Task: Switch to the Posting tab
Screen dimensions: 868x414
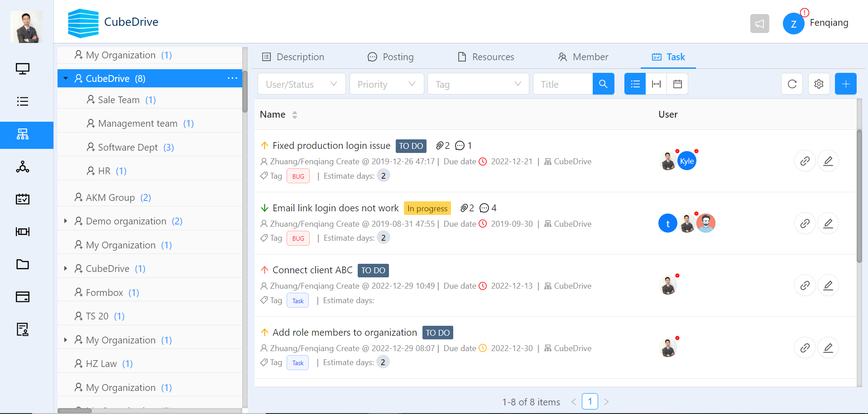Action: click(390, 57)
